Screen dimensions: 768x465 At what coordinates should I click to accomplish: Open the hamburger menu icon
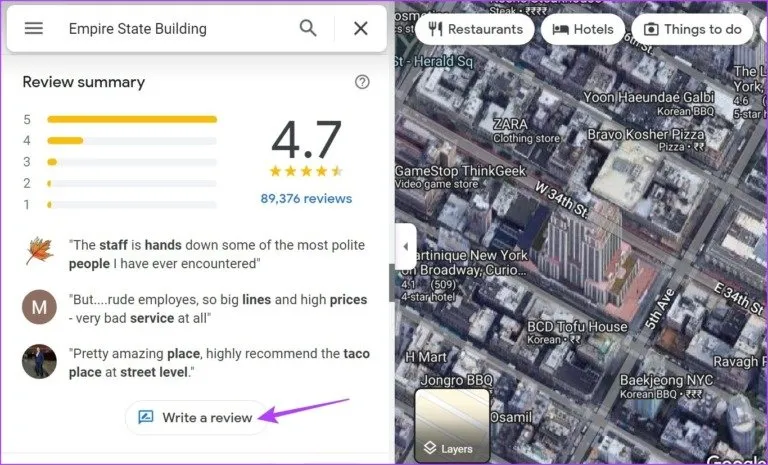coord(34,28)
